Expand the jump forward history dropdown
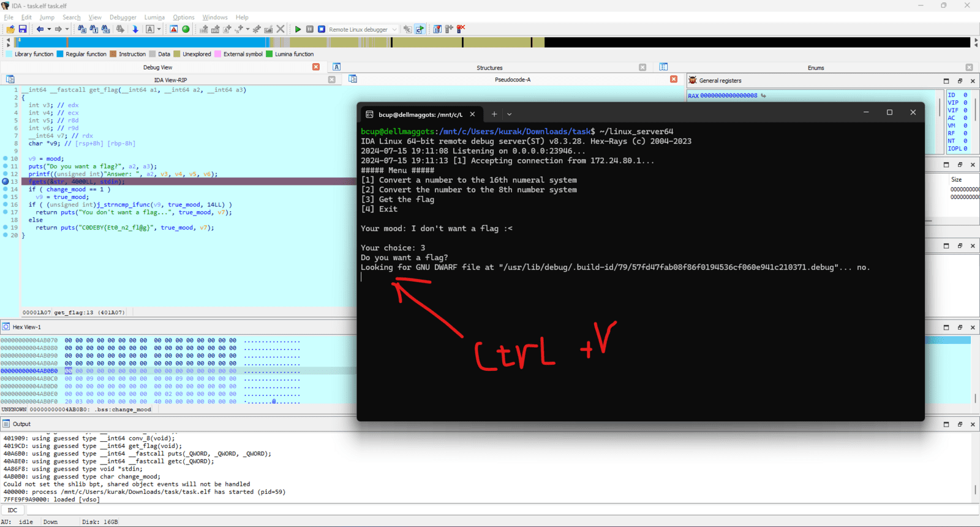The image size is (980, 527). pyautogui.click(x=67, y=29)
